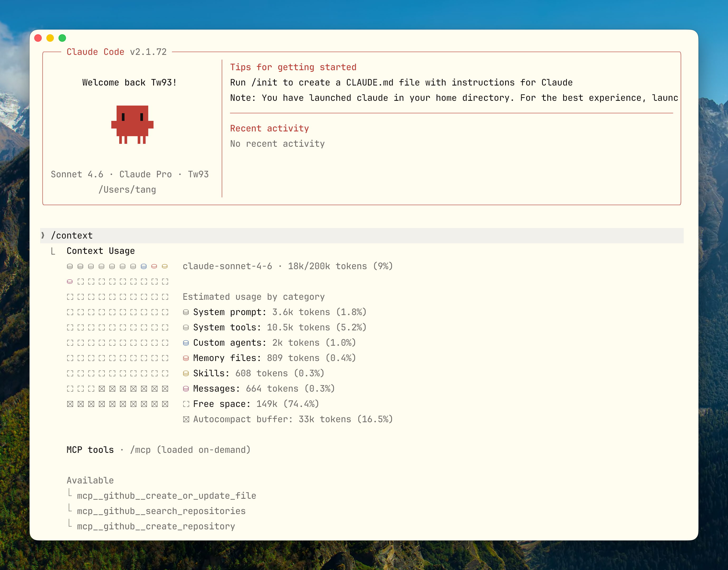The height and width of the screenshot is (570, 728).
Task: Click the red Memory files icon
Action: [186, 358]
